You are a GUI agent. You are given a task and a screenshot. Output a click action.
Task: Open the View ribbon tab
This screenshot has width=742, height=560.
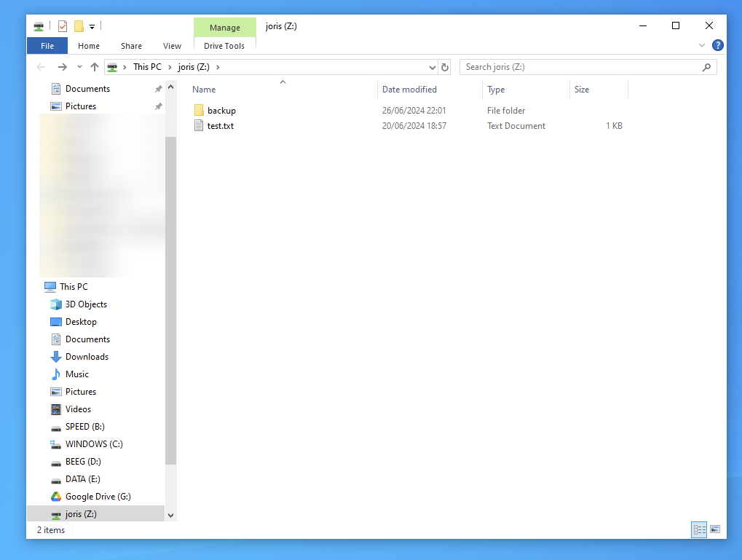click(x=172, y=46)
